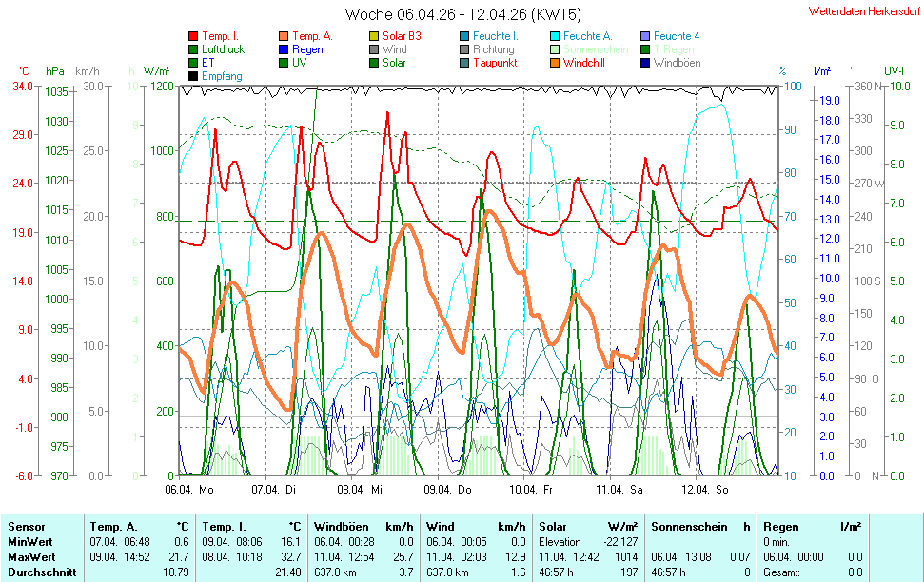Click the cyan Feuchte A. legend square
The width and height of the screenshot is (924, 582).
[x=555, y=36]
